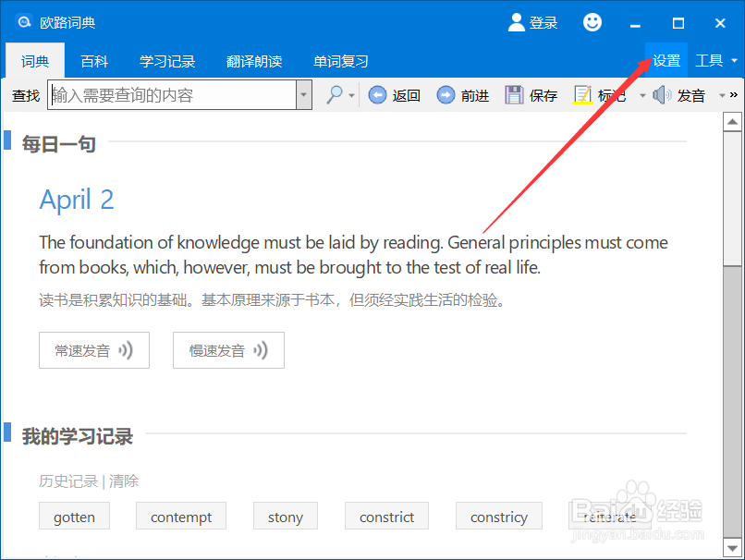Screen dimensions: 745x560
Task: Open the 标记 dropdown arrow
Action: pyautogui.click(x=642, y=95)
